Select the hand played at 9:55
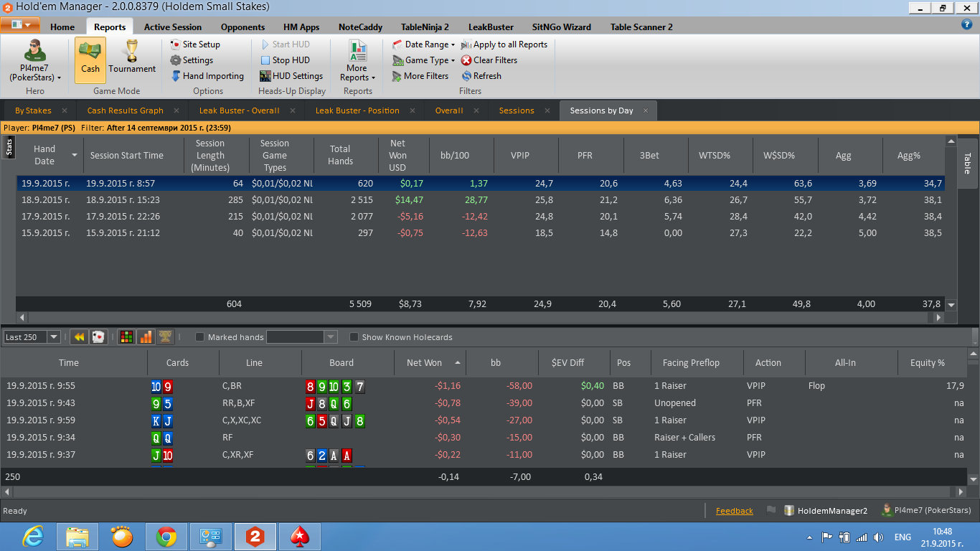The image size is (980, 551). [x=484, y=385]
